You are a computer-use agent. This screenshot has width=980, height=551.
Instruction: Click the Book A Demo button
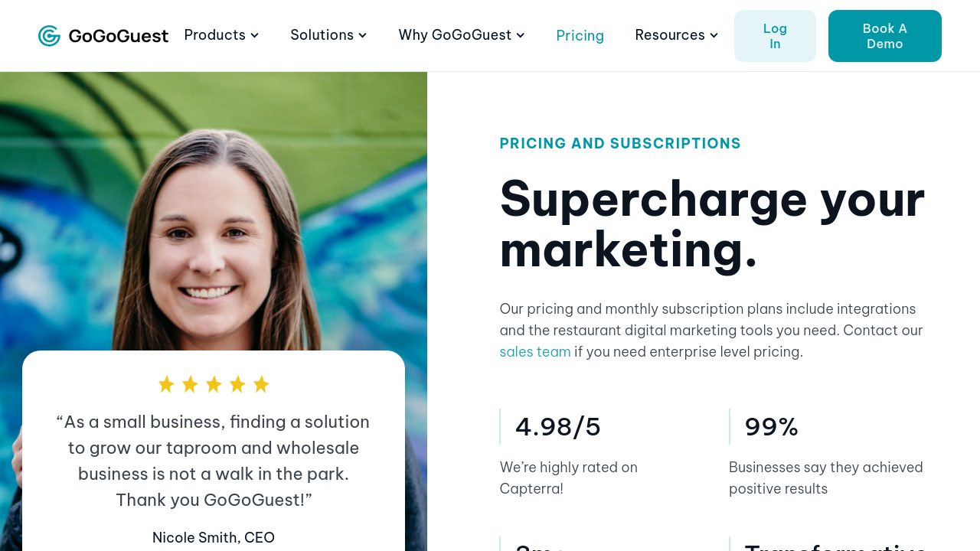[x=884, y=36]
